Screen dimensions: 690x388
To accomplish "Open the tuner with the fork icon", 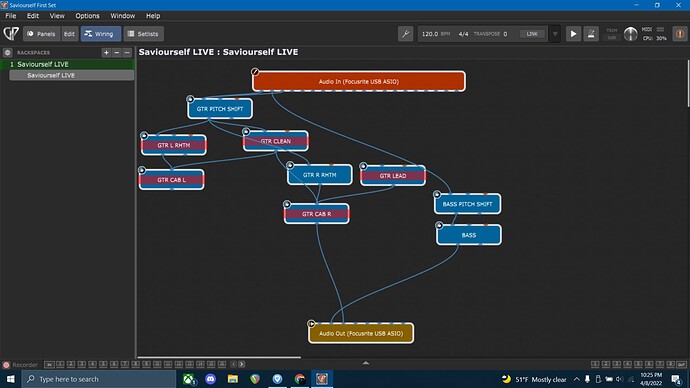I will [405, 34].
